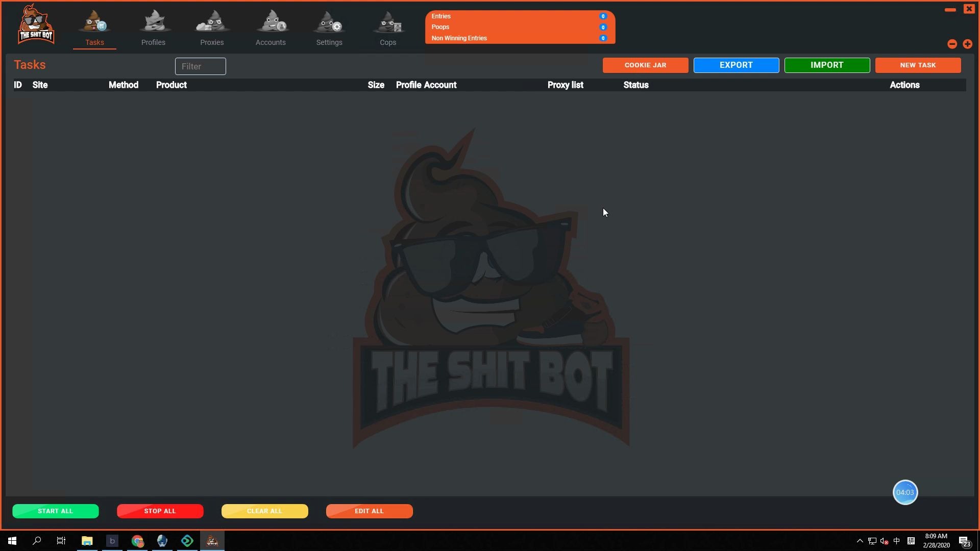Click the Non Winning Entries counter badge
This screenshot has width=980, height=551.
coord(603,38)
